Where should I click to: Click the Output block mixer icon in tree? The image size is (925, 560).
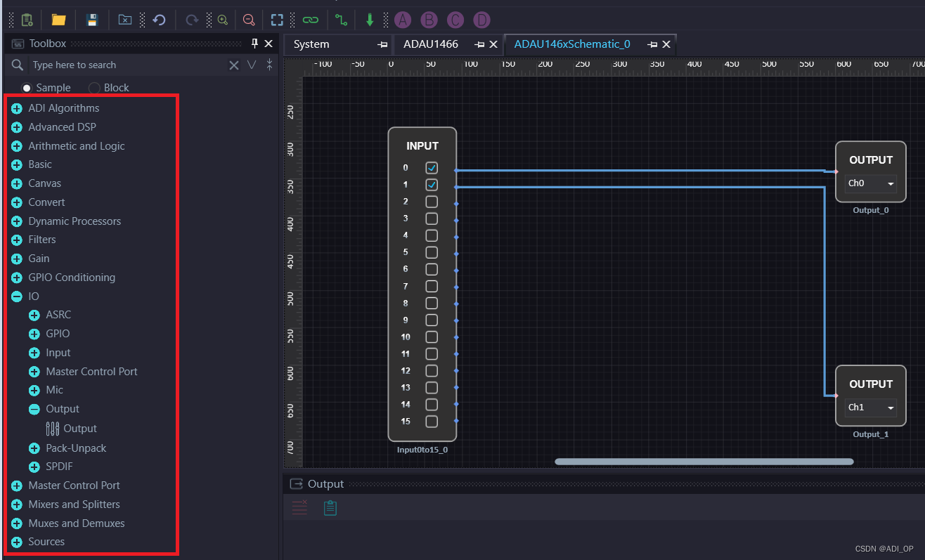click(53, 429)
